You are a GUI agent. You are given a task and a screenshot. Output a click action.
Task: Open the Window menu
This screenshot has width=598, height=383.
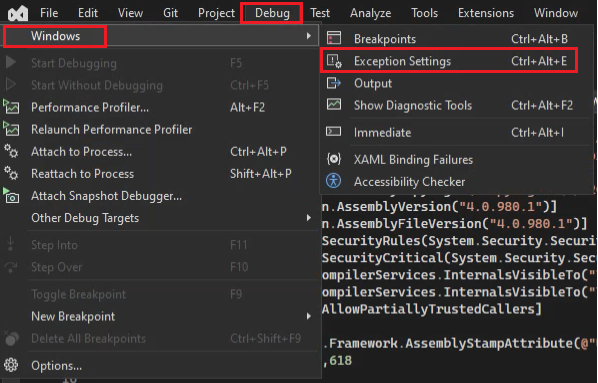[x=556, y=13]
